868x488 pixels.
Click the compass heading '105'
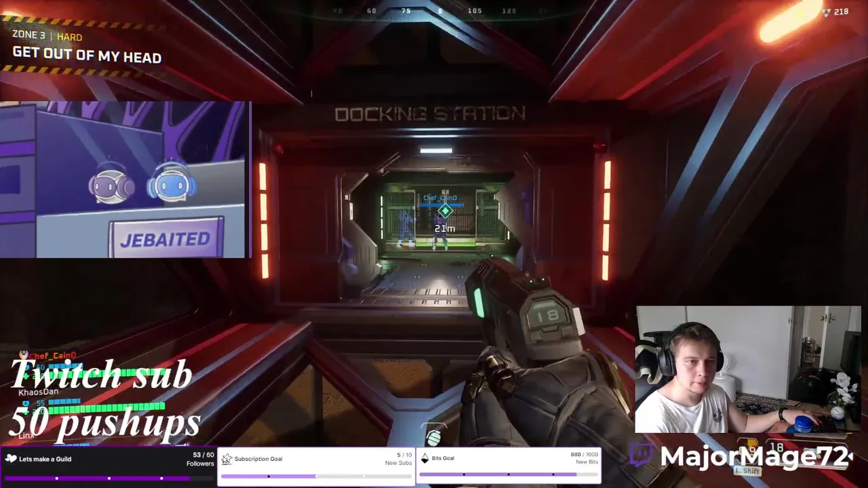coord(475,11)
